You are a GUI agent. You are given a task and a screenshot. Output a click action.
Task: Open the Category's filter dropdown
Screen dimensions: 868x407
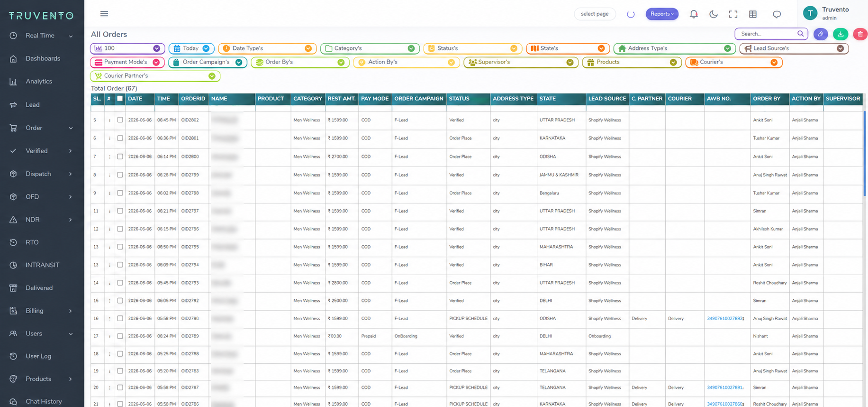370,48
